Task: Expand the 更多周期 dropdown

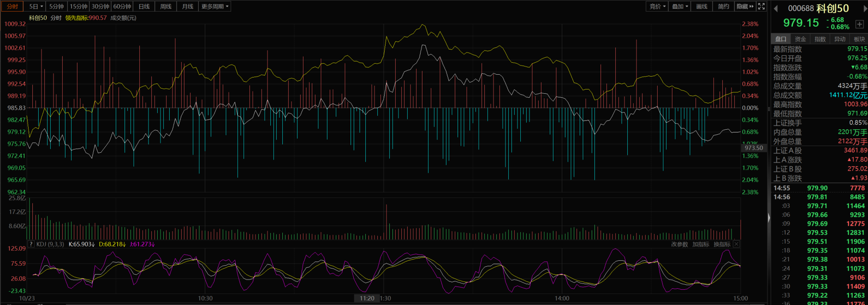Action: pyautogui.click(x=214, y=6)
